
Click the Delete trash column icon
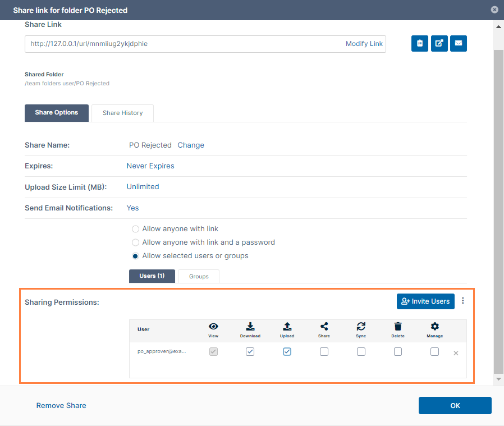click(x=398, y=326)
